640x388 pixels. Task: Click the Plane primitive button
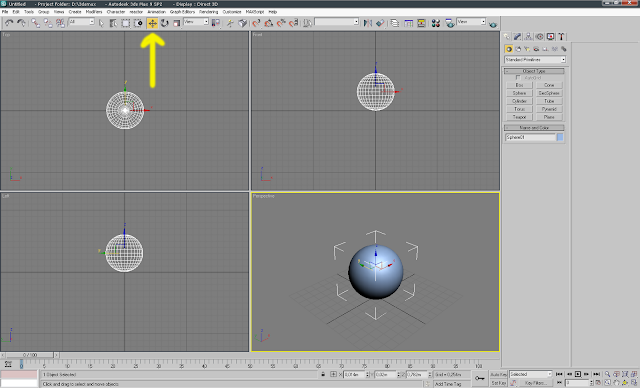549,117
